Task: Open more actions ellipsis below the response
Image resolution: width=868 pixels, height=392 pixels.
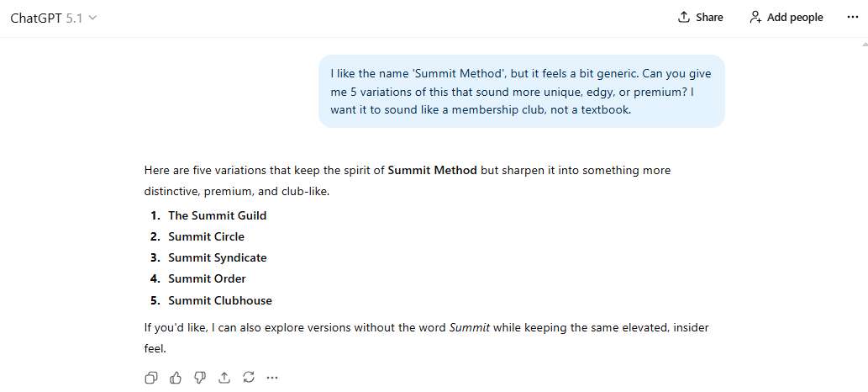Action: [x=272, y=378]
